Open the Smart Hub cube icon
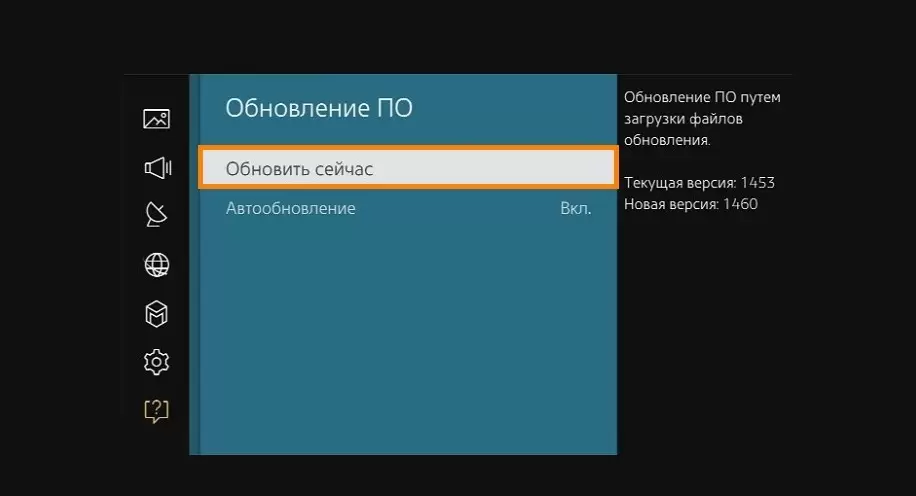916x496 pixels. pyautogui.click(x=156, y=314)
